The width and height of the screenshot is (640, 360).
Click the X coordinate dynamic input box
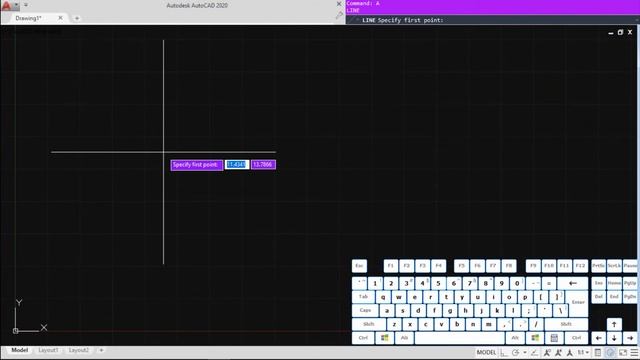pyautogui.click(x=237, y=164)
